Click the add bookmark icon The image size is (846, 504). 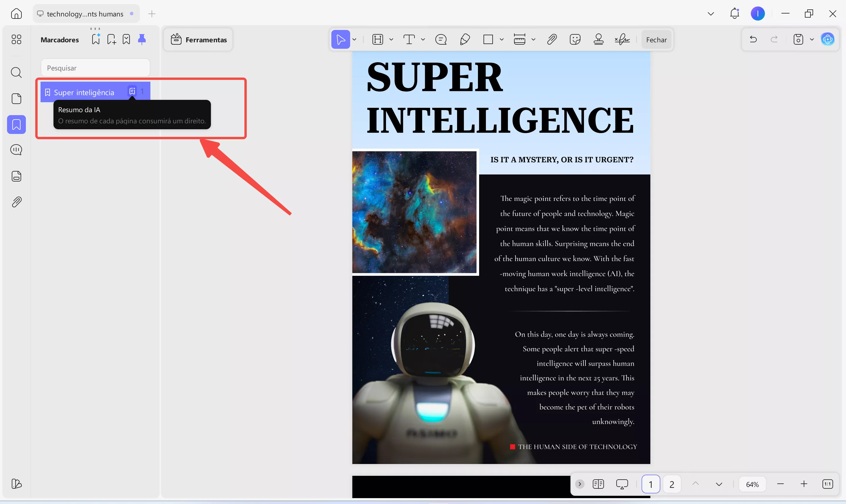[111, 39]
